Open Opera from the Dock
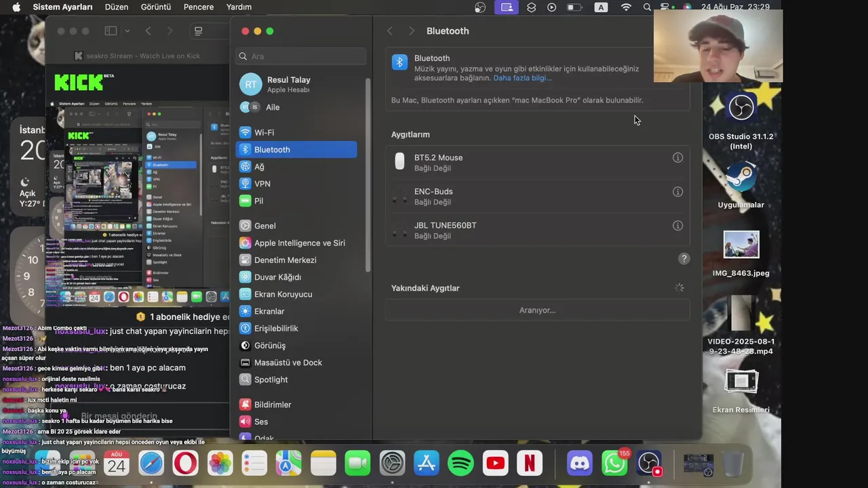The width and height of the screenshot is (868, 488). [185, 464]
